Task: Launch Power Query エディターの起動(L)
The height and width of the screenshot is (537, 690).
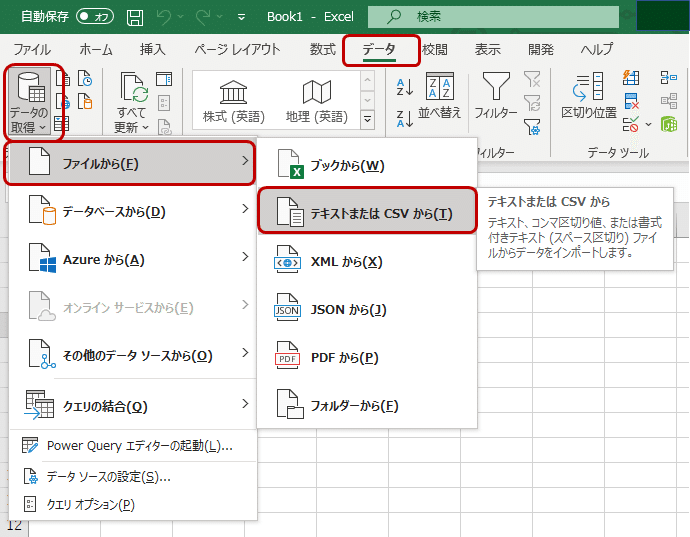Action: click(x=132, y=446)
